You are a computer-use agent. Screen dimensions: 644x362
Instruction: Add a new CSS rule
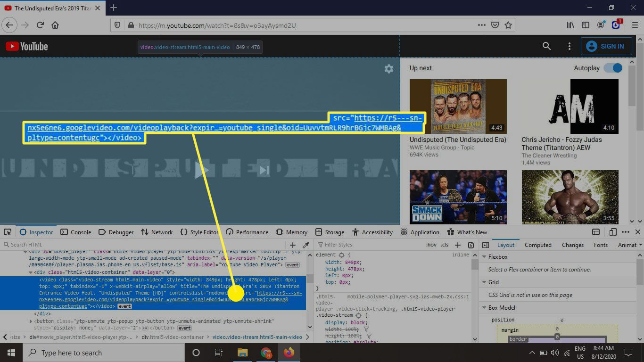point(457,245)
